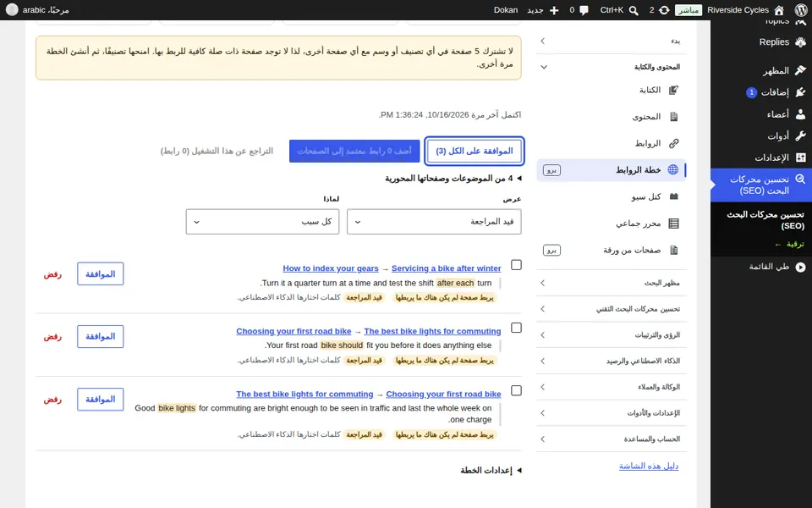Click the 'bike lights' highlighted anchor text
The image size is (812, 508).
click(x=177, y=408)
